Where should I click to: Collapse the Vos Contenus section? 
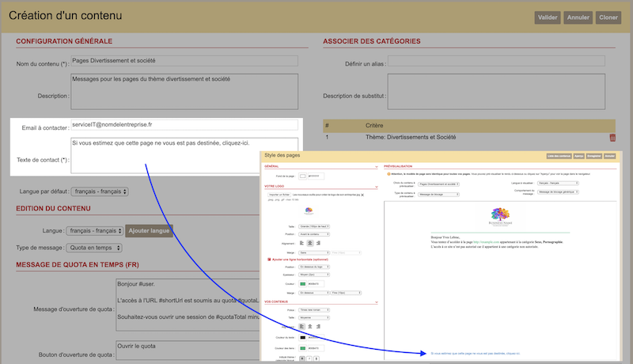pyautogui.click(x=377, y=302)
